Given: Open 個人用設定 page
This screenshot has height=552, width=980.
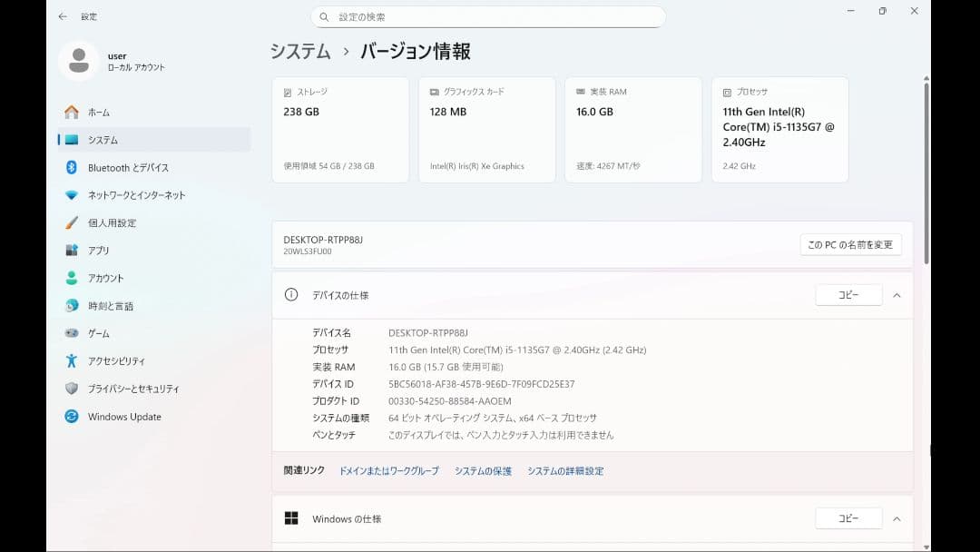Looking at the screenshot, I should 154,222.
